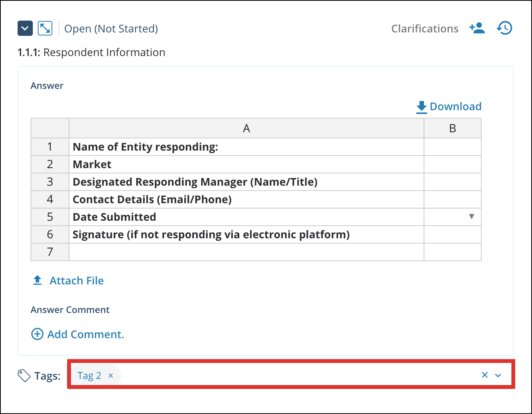Click the Add Comment link

[x=85, y=334]
